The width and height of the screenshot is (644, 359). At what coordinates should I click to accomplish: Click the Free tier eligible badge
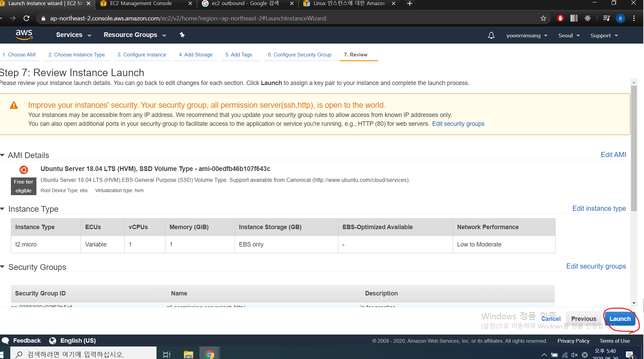point(23,186)
